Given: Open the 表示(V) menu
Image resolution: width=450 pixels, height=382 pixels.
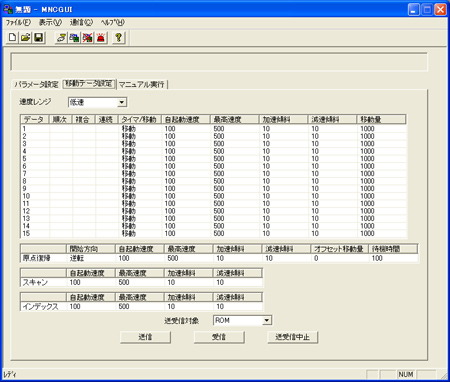Looking at the screenshot, I should [50, 23].
